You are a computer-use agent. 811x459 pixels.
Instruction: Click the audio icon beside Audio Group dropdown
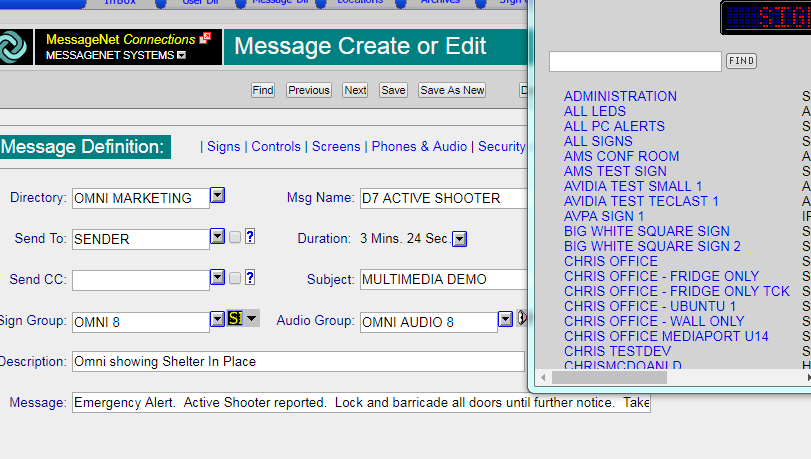pos(522,318)
